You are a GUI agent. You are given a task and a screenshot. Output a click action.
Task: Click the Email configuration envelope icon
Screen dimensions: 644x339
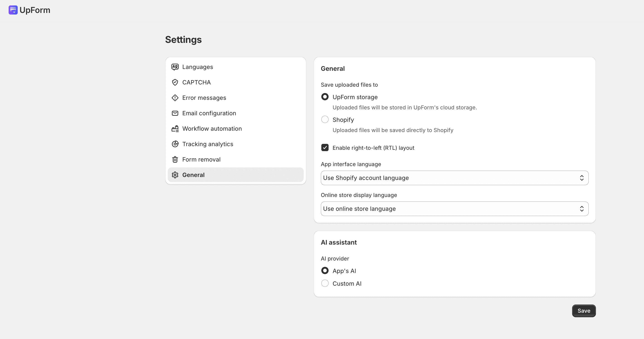[175, 113]
